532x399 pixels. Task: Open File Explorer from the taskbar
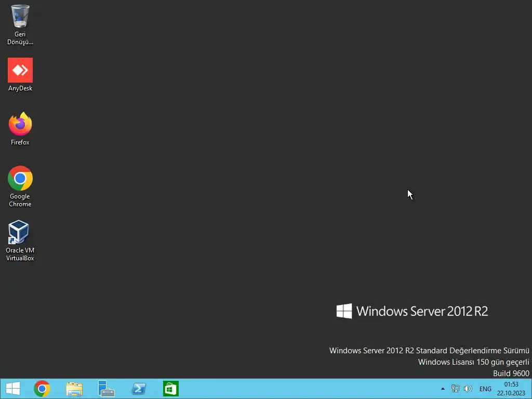74,389
